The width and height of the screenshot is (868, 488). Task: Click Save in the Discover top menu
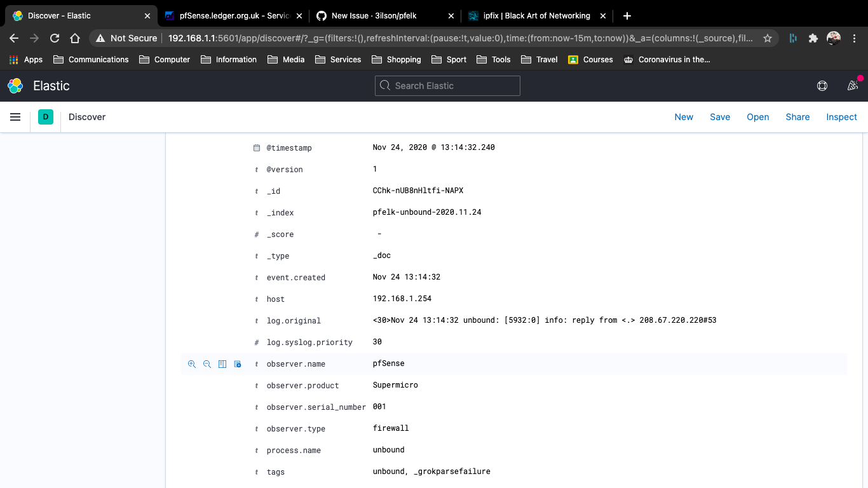click(720, 117)
